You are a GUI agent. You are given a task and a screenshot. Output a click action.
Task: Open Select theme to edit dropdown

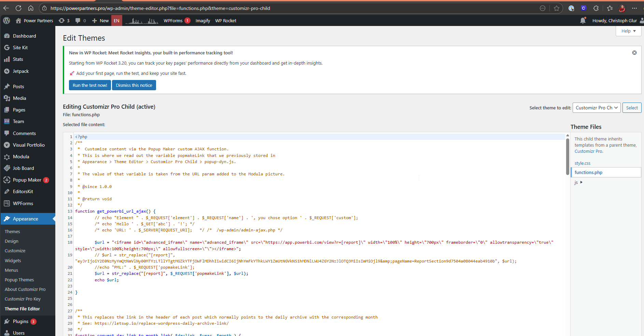(597, 108)
